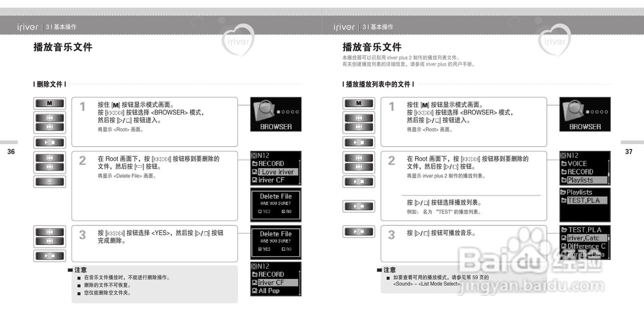The height and width of the screenshot is (322, 644).
Task: Click RECORD folder in page 37 step 2 screen
Action: [577, 172]
